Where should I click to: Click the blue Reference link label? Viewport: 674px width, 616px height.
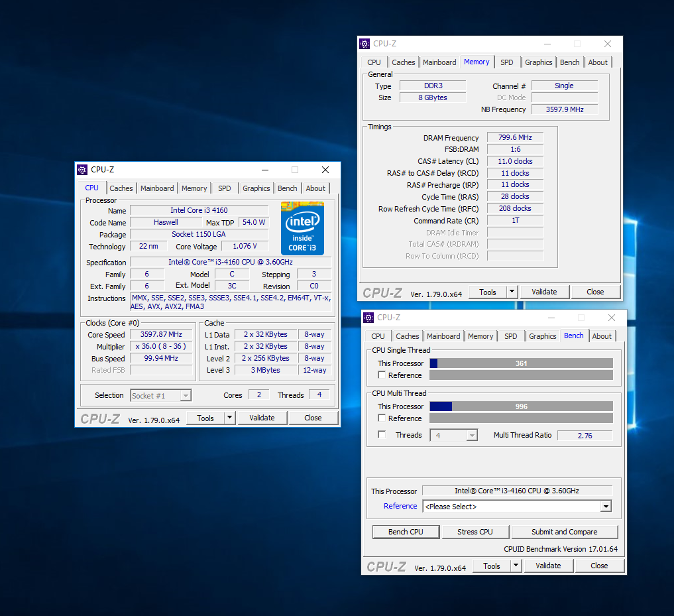(x=400, y=506)
